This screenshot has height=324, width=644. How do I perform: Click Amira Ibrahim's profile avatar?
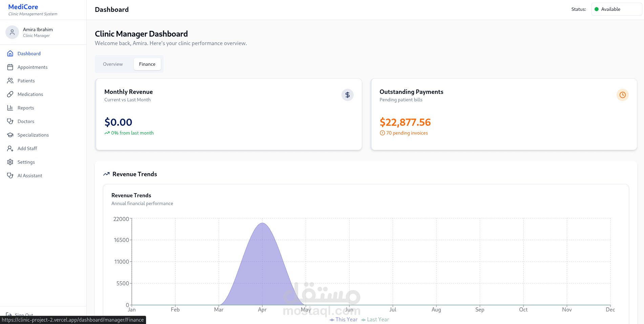coord(12,32)
